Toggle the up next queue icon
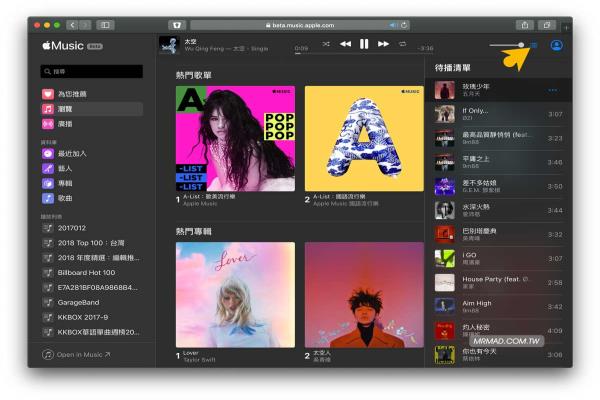Image resolution: width=600 pixels, height=400 pixels. (534, 45)
